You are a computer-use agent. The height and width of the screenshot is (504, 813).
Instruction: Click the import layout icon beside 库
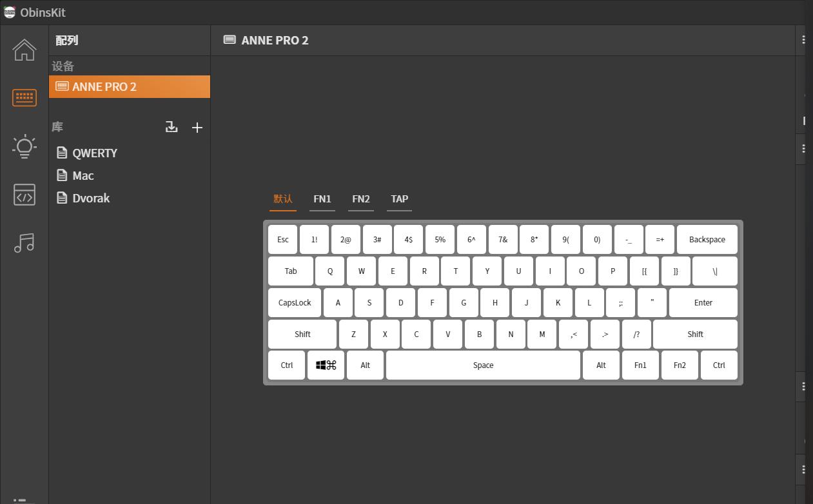click(171, 127)
